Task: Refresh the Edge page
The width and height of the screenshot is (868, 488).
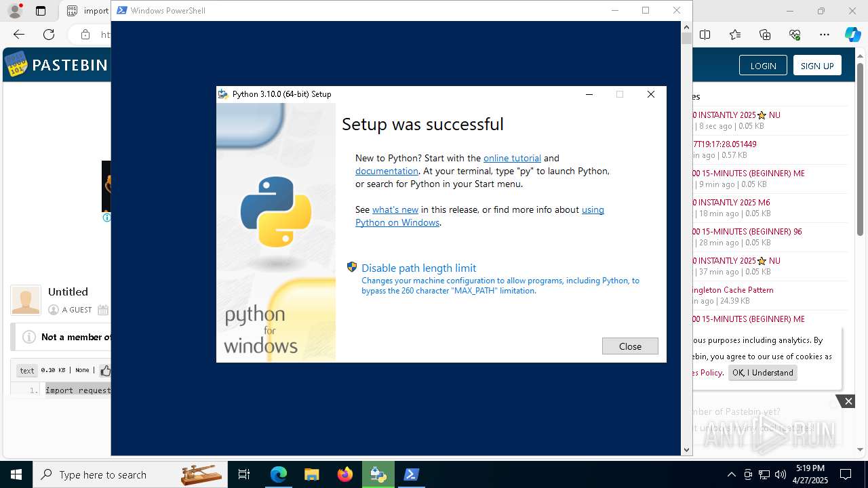Action: pyautogui.click(x=49, y=35)
